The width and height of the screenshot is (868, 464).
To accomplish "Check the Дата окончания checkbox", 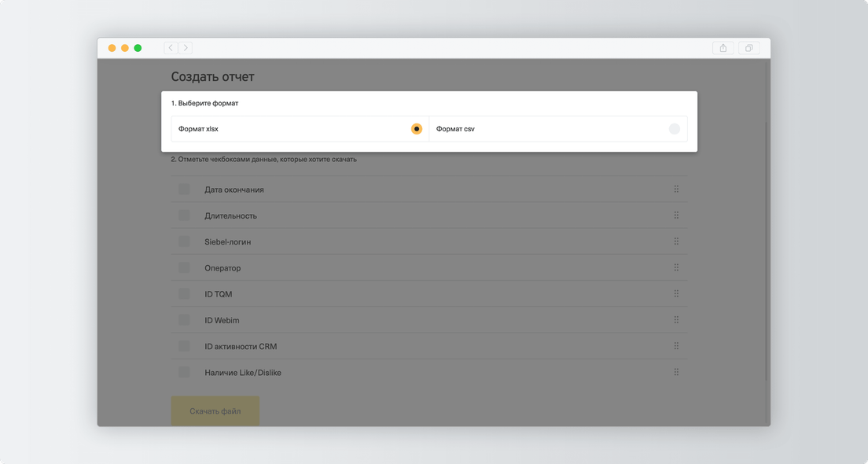I will (x=184, y=190).
